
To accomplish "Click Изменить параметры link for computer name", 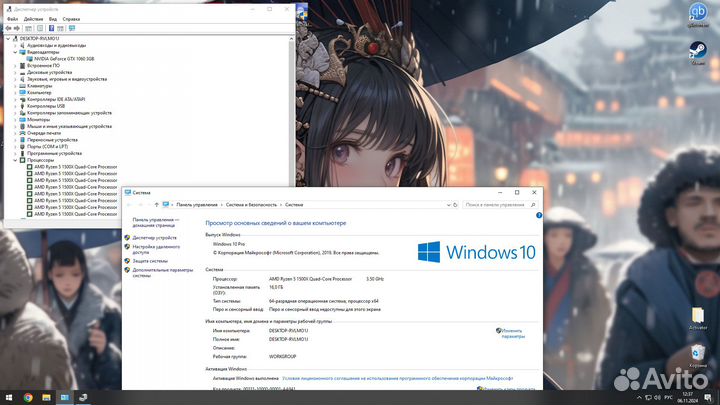I will (x=512, y=333).
